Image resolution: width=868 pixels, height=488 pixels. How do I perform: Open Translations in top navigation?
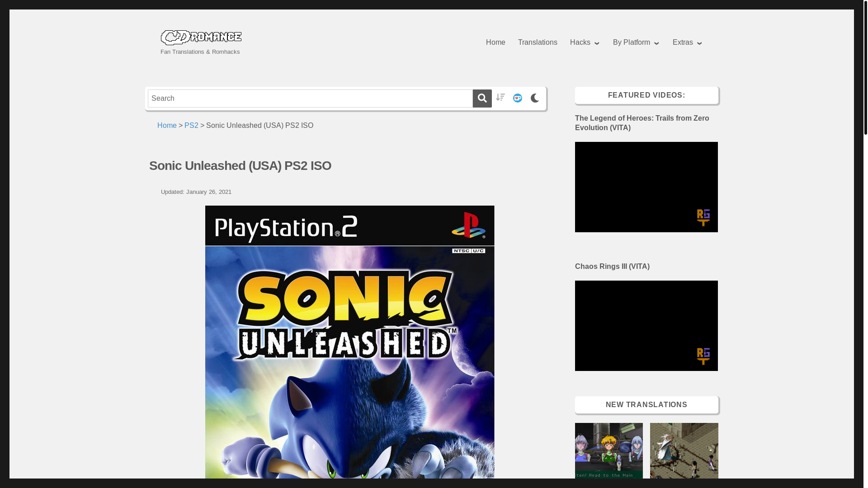(x=538, y=42)
